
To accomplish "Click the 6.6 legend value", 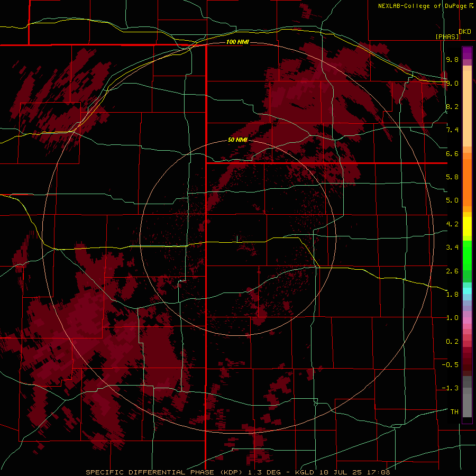I will click(x=452, y=153).
